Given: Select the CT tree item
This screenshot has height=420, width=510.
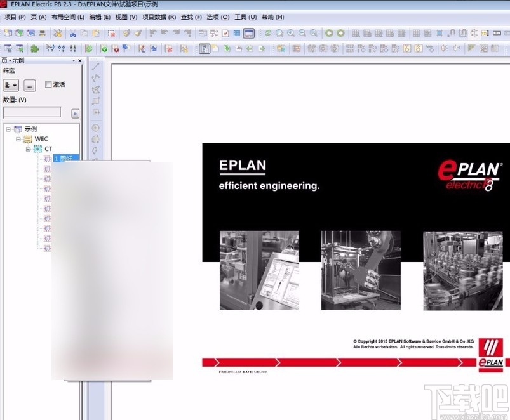Looking at the screenshot, I should [48, 148].
